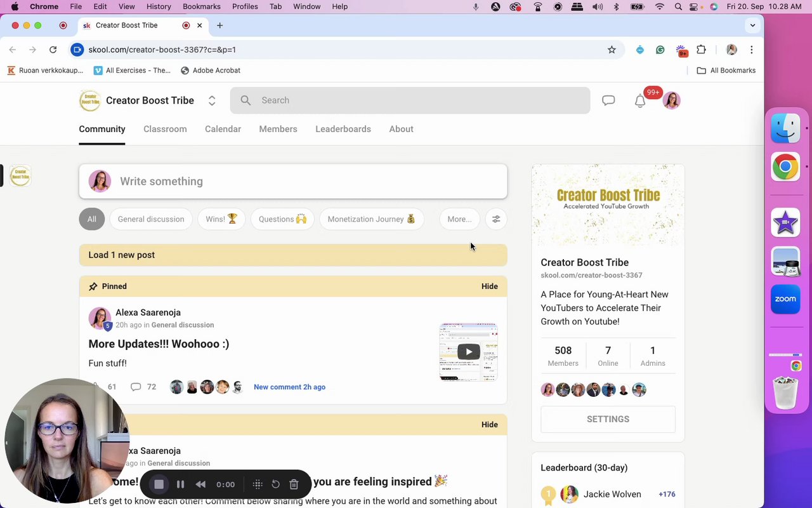
Task: Click the Creator Boost Tribe banner image
Action: (x=608, y=205)
